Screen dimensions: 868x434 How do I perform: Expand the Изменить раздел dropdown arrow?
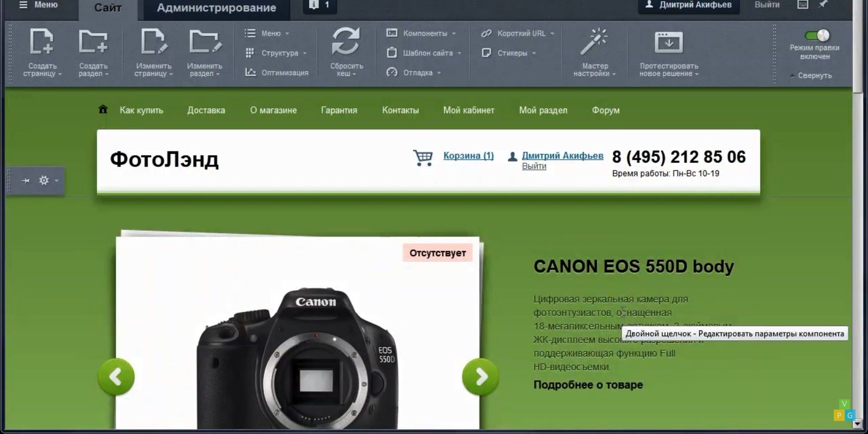218,74
